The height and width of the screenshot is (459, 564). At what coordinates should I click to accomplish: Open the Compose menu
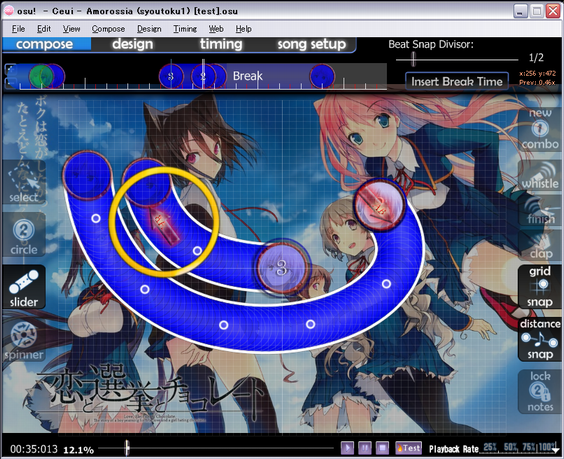pos(108,29)
